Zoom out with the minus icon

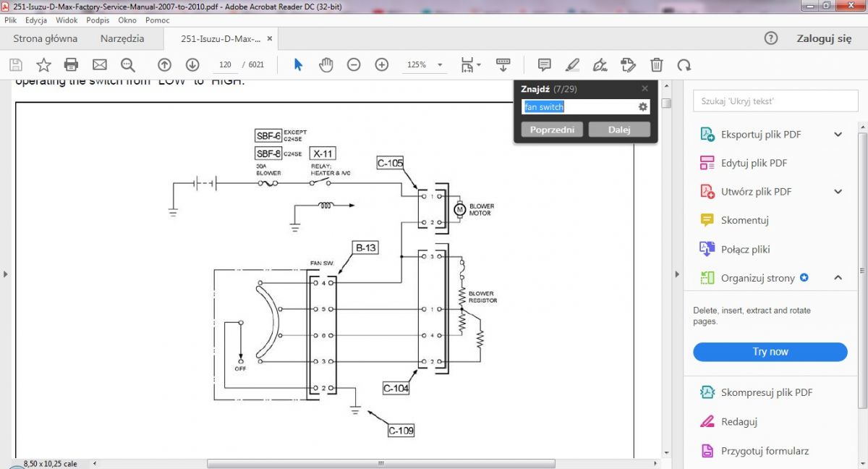(354, 65)
